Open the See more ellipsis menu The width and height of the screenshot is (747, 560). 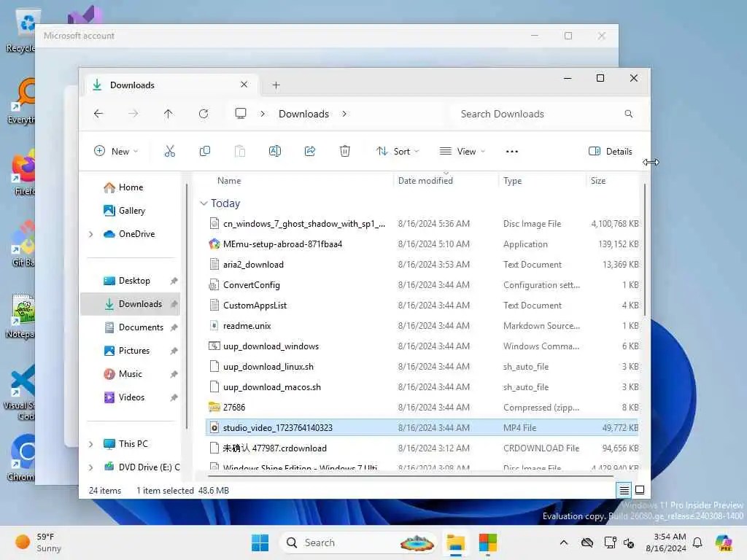click(x=511, y=152)
